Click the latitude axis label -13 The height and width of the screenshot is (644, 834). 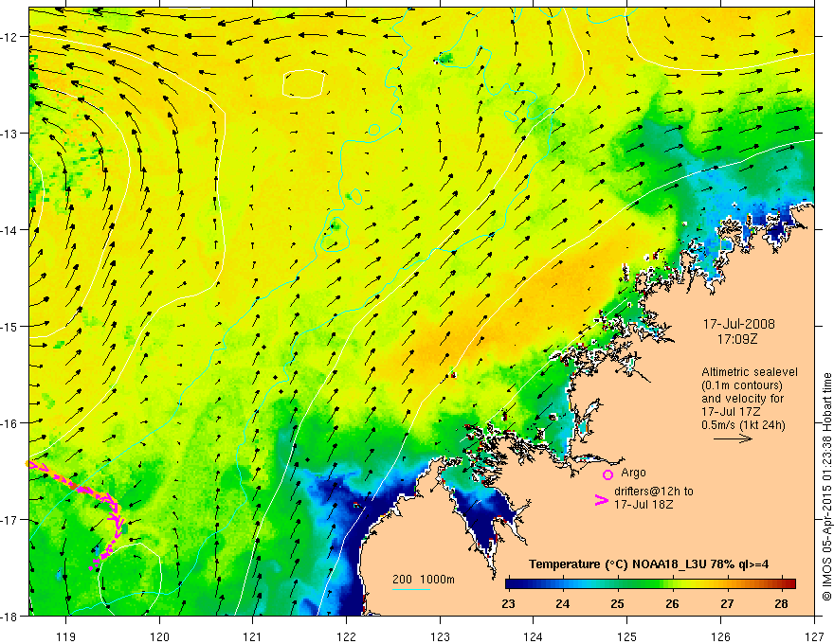9,134
